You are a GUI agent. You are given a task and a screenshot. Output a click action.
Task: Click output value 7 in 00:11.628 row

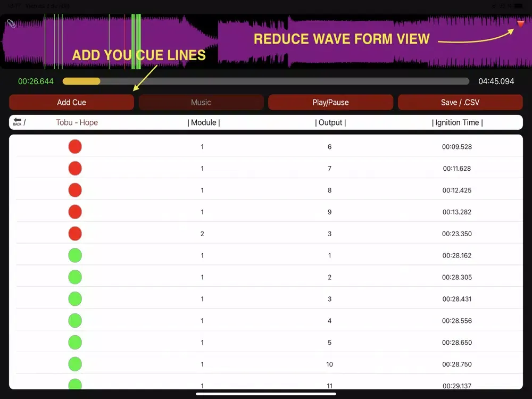tap(329, 169)
